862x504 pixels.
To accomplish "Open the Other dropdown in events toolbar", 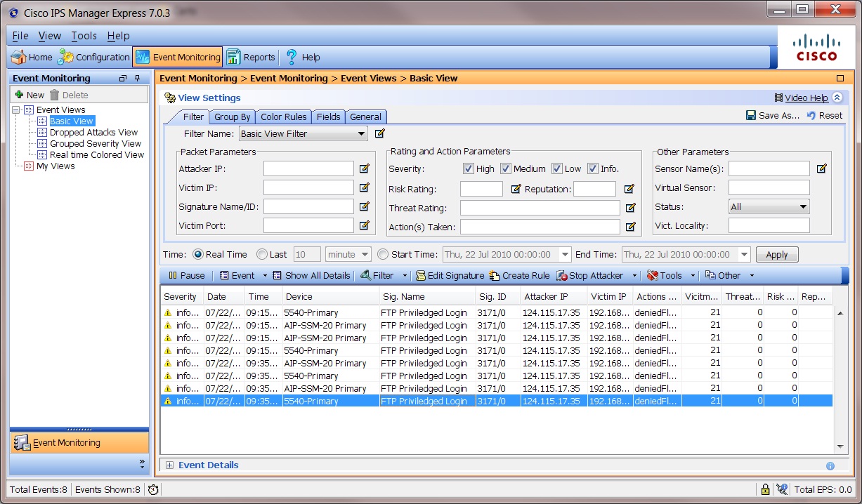I will (752, 276).
